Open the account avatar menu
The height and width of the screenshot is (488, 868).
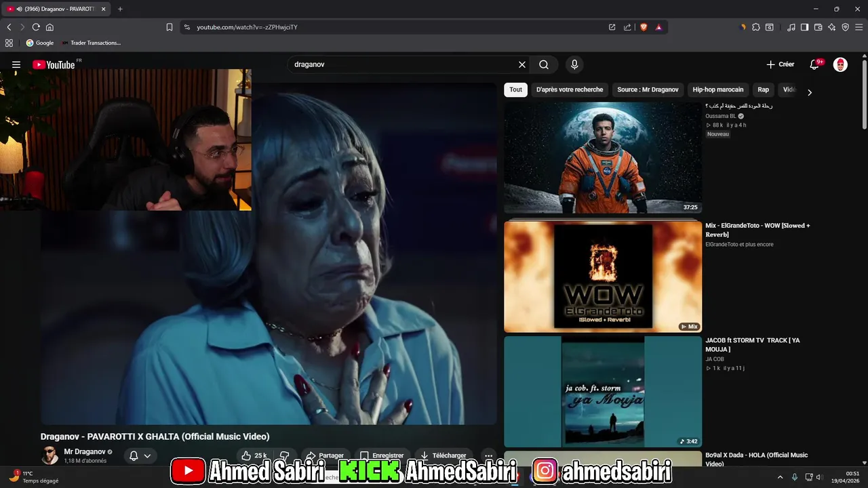(x=840, y=64)
